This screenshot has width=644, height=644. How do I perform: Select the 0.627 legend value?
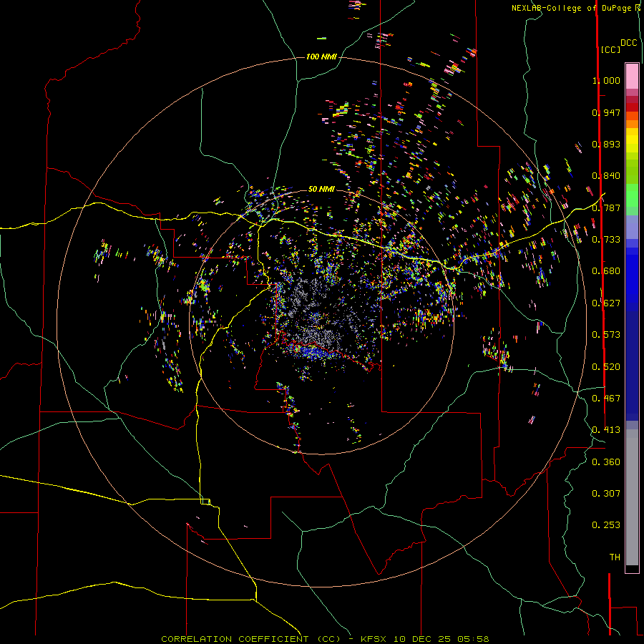pyautogui.click(x=606, y=303)
